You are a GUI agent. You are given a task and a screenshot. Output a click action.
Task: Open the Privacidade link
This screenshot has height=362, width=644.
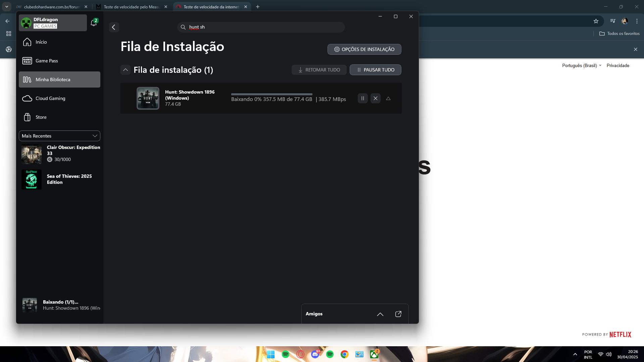pyautogui.click(x=618, y=65)
